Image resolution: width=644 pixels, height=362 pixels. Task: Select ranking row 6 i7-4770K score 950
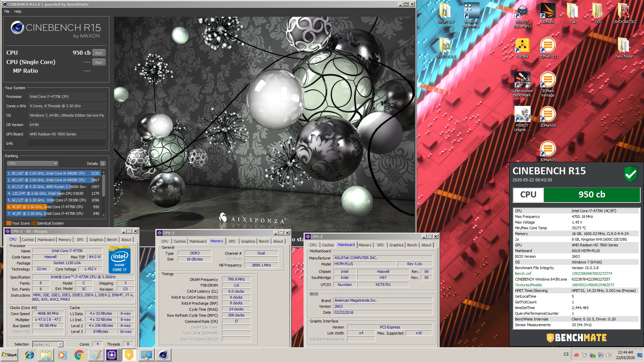pos(53,207)
